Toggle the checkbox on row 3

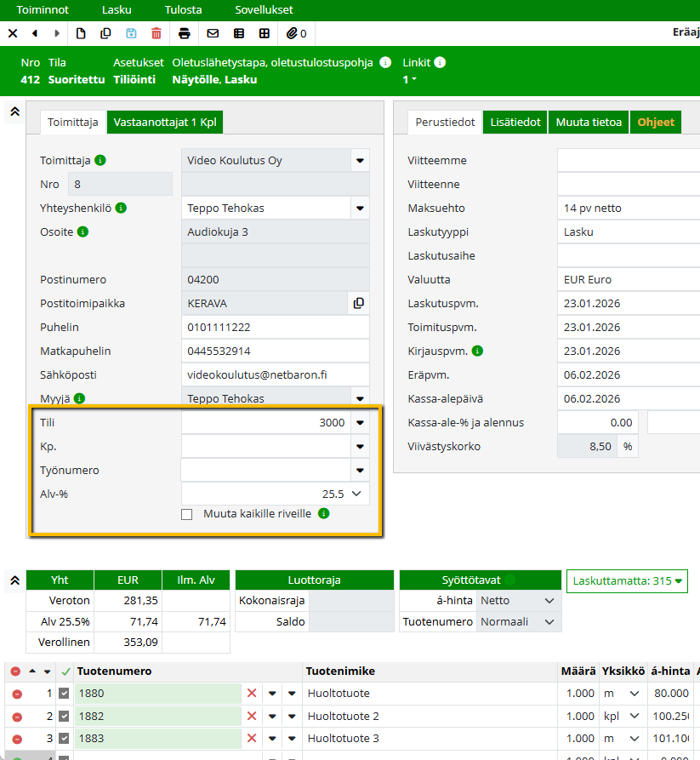point(64,739)
